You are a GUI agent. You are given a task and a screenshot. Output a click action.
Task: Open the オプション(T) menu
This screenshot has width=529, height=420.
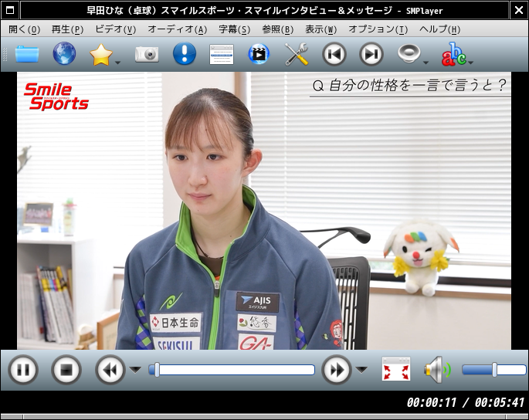click(x=378, y=29)
